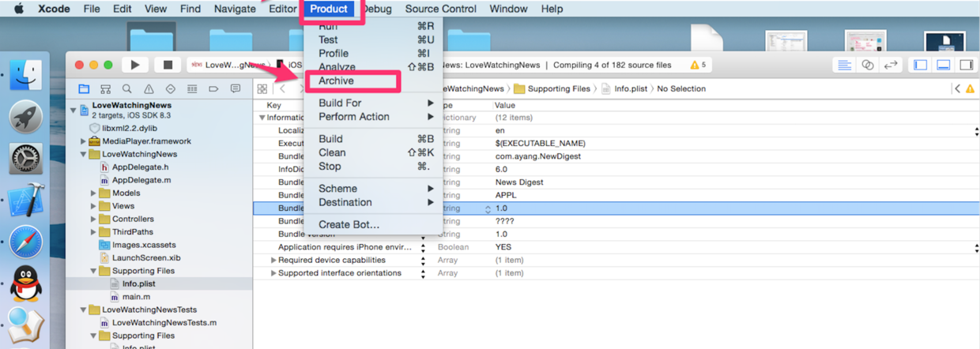Open the Debug navigator icon

[192, 89]
